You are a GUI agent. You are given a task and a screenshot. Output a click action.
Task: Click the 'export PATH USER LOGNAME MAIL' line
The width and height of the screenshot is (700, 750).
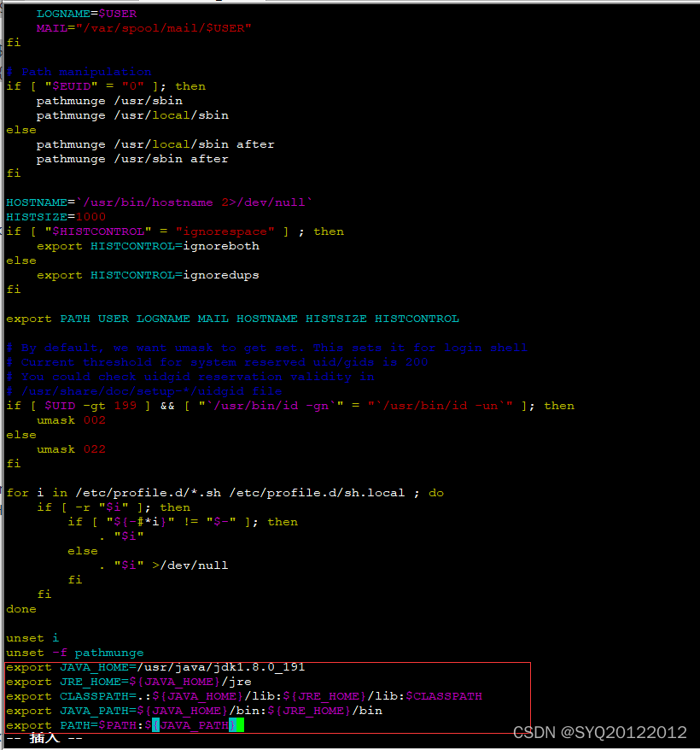tap(233, 319)
